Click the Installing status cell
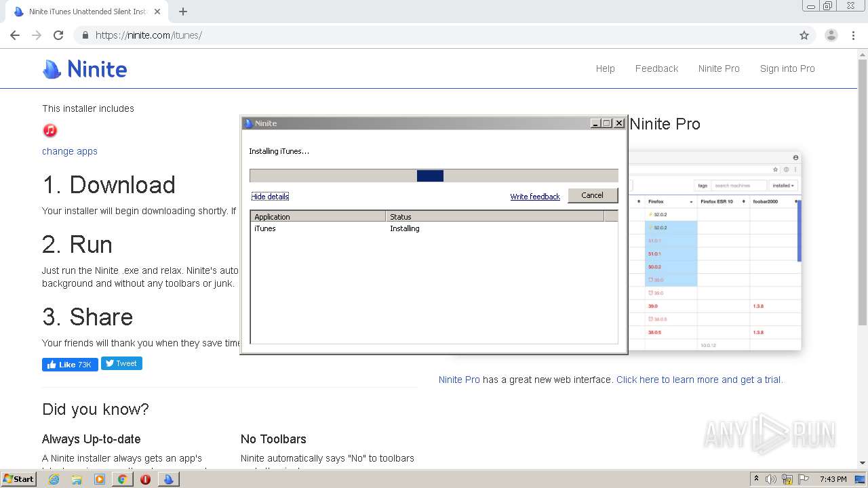The height and width of the screenshot is (488, 868). click(x=405, y=228)
